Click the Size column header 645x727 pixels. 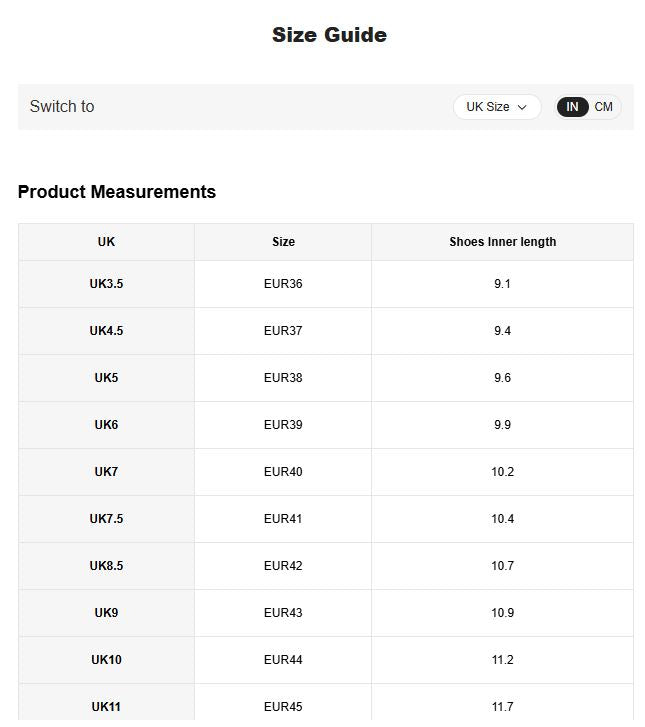(x=283, y=242)
